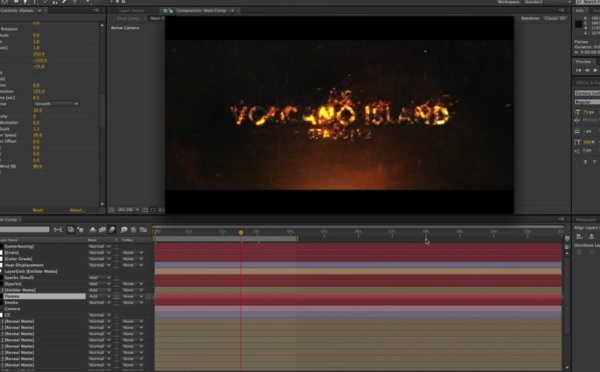Click the About... link in Effect Controls

[x=77, y=210]
